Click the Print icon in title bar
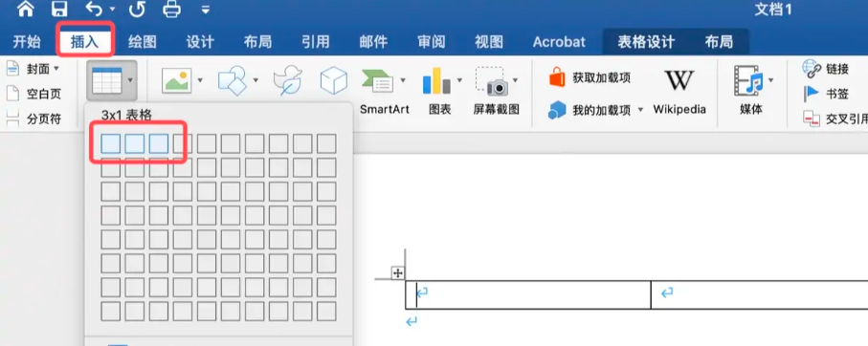Screen dimensions: 868x346 coord(172,9)
